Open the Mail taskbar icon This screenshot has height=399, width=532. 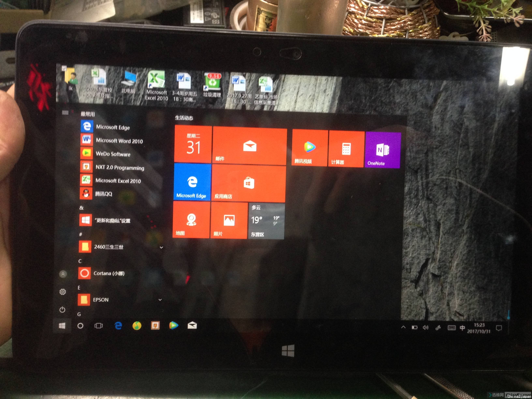pos(192,326)
